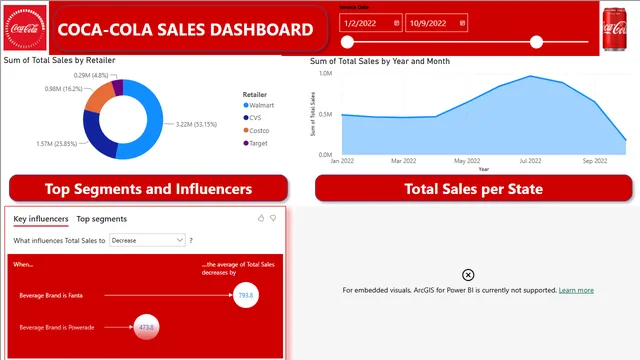Viewport: 640px width, 360px height.
Task: Click the Sep 2022 axis label
Action: 595,161
